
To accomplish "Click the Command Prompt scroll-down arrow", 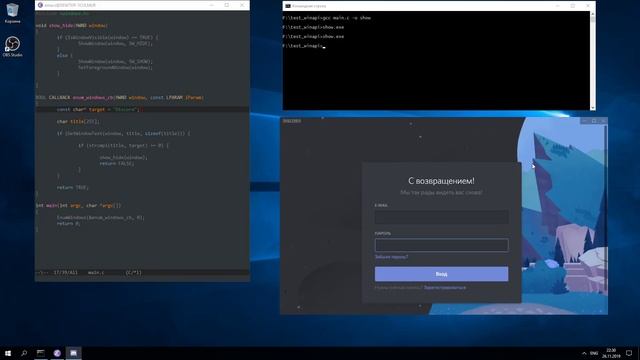I will [592, 108].
